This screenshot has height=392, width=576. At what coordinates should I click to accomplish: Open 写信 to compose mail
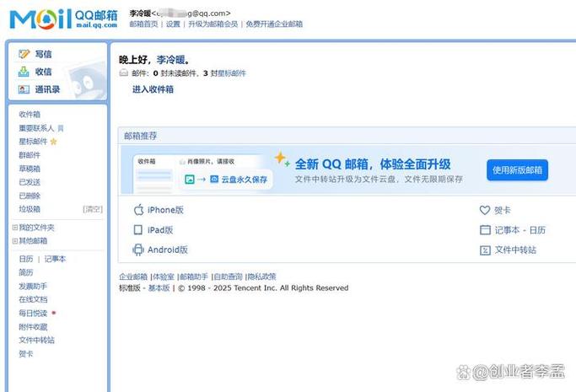(43, 54)
